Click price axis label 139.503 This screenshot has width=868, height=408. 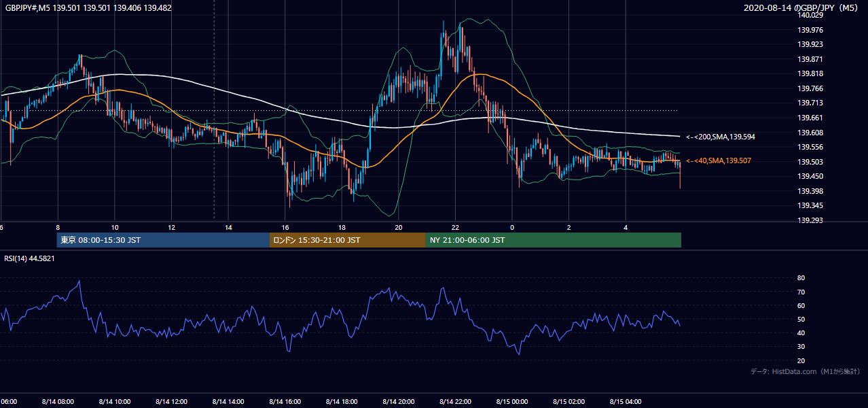810,162
